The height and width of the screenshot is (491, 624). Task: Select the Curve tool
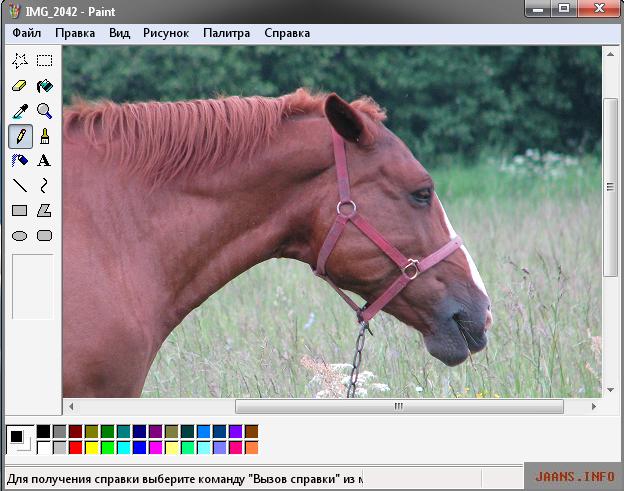(x=44, y=185)
